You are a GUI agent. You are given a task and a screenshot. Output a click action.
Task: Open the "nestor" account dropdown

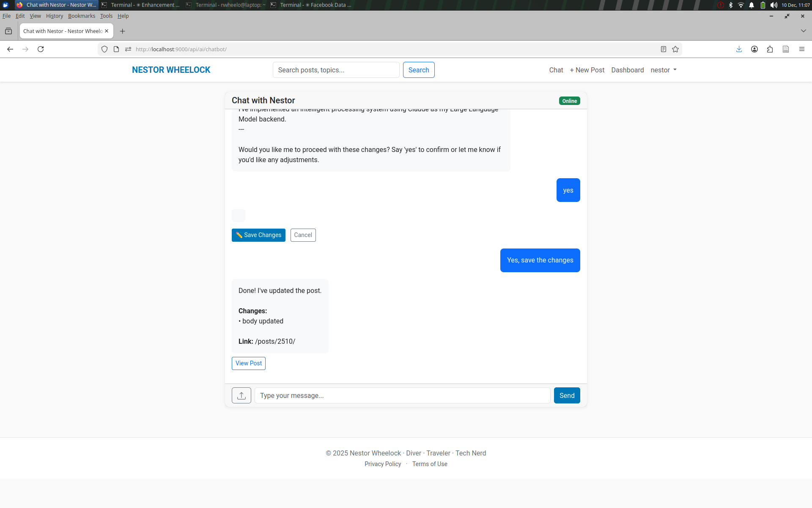coord(663,70)
